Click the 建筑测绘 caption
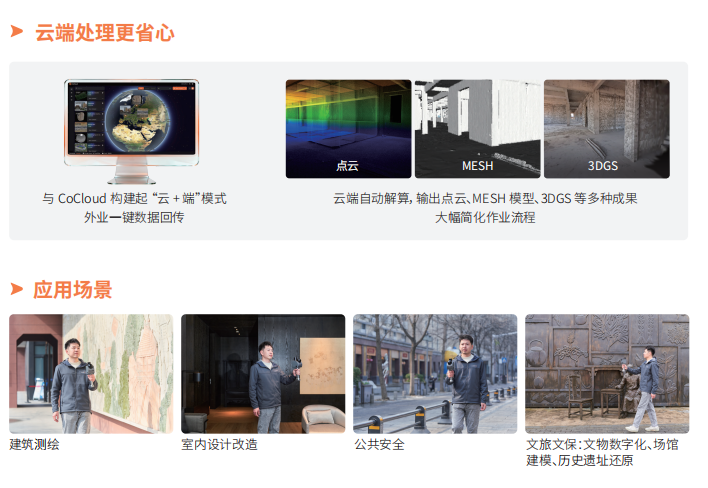This screenshot has height=488, width=708. 35,444
